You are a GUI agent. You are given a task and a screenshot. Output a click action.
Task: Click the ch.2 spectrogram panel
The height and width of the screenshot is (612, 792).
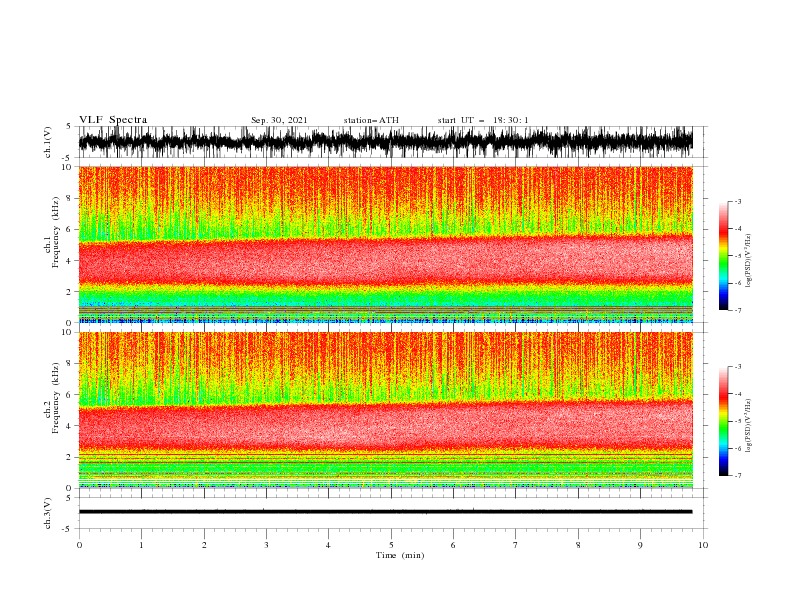(385, 410)
